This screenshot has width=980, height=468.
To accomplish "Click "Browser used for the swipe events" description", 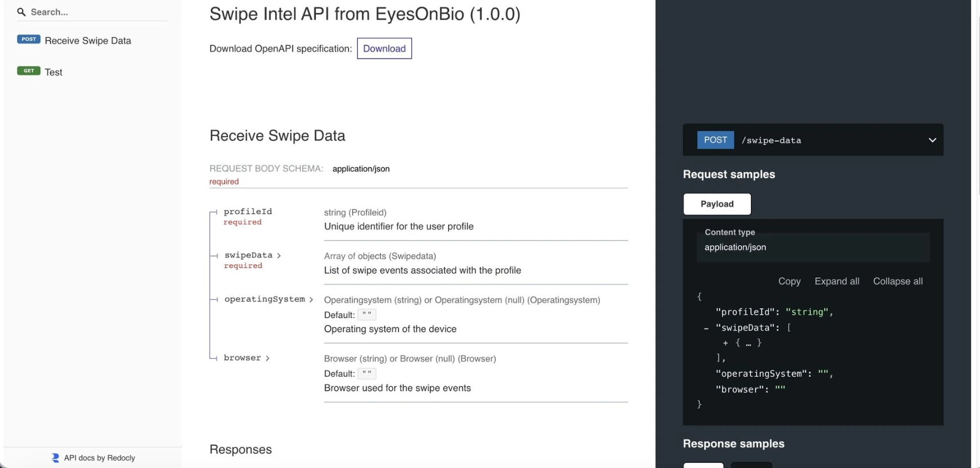I will click(x=398, y=388).
